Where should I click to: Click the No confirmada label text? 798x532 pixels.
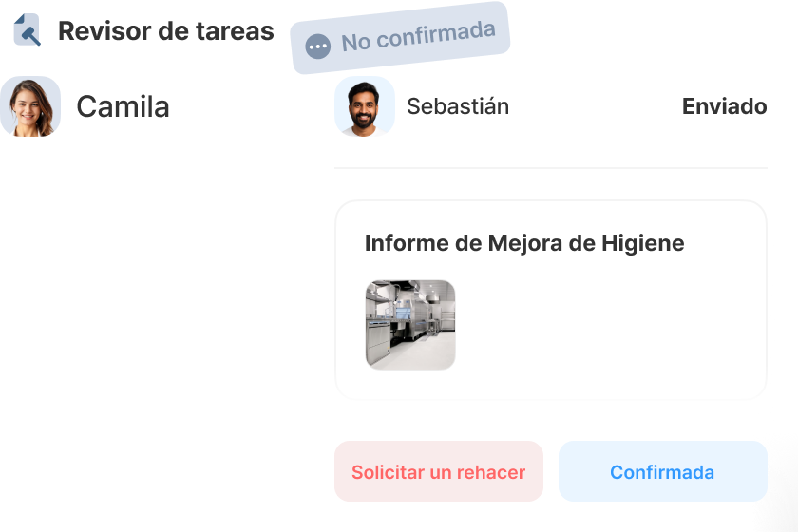[x=418, y=36]
